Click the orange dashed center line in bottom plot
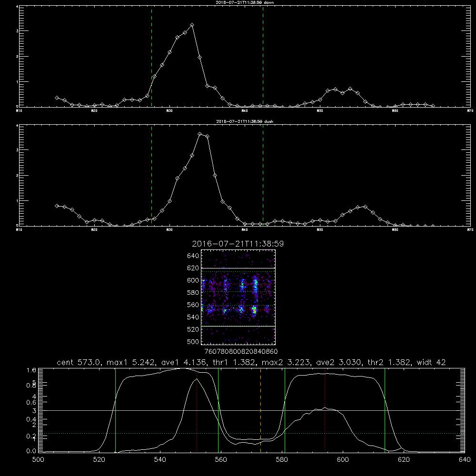 260,410
